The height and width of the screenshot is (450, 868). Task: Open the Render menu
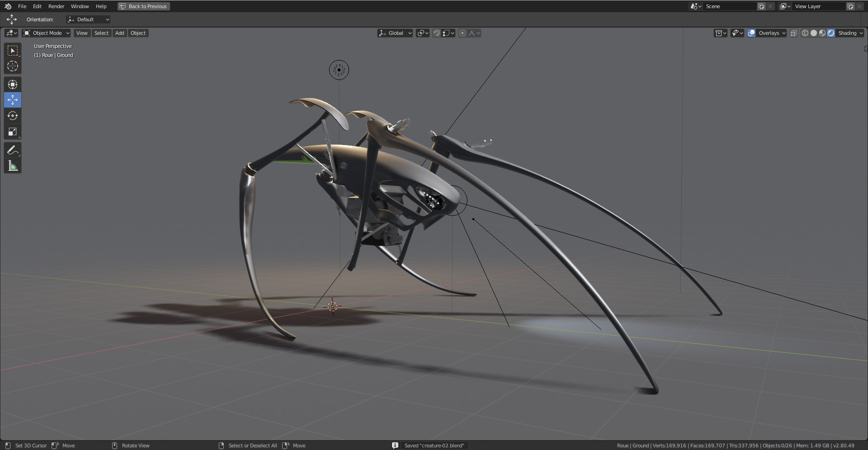[57, 6]
